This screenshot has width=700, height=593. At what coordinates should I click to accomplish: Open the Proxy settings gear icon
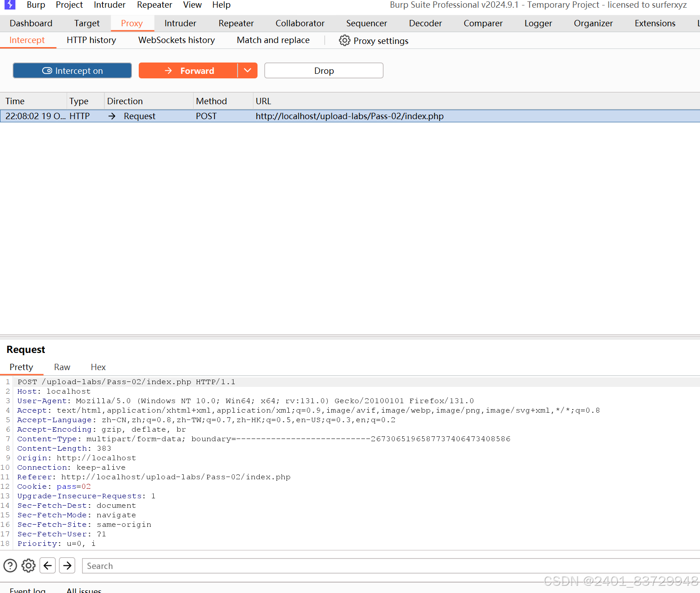(x=345, y=40)
